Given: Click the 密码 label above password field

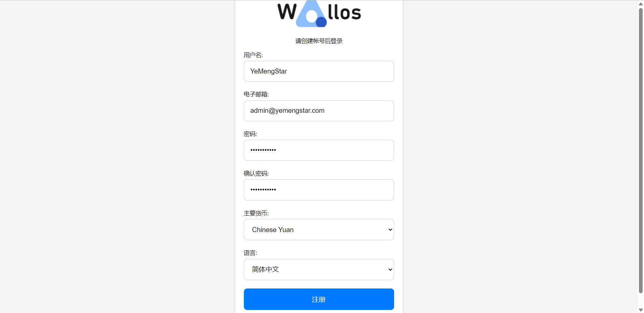Looking at the screenshot, I should pyautogui.click(x=250, y=134).
